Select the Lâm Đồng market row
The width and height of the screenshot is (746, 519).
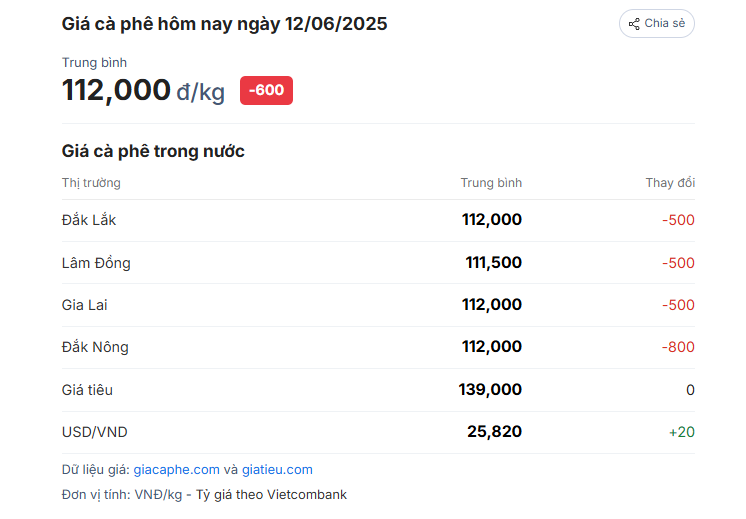[378, 263]
